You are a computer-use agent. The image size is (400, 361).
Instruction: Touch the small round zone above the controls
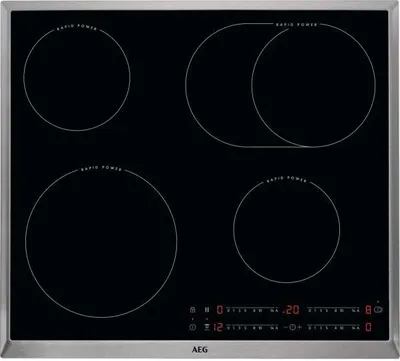pyautogui.click(x=287, y=230)
